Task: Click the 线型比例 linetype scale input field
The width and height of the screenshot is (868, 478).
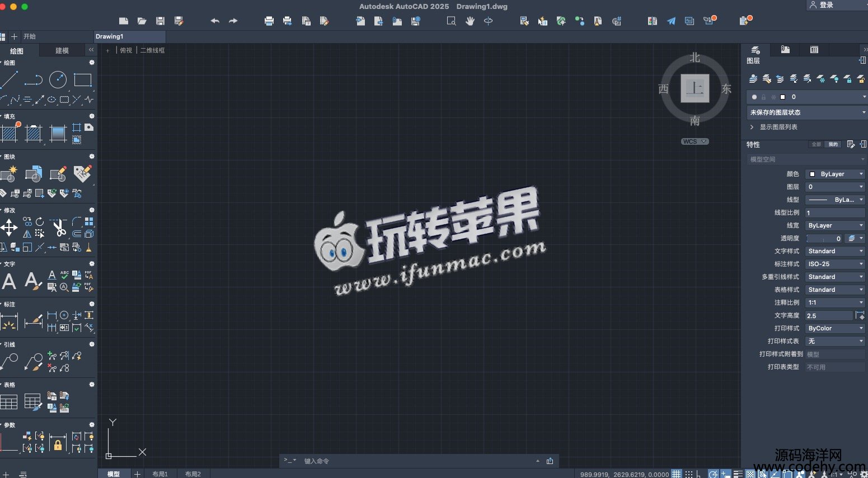Action: 835,212
